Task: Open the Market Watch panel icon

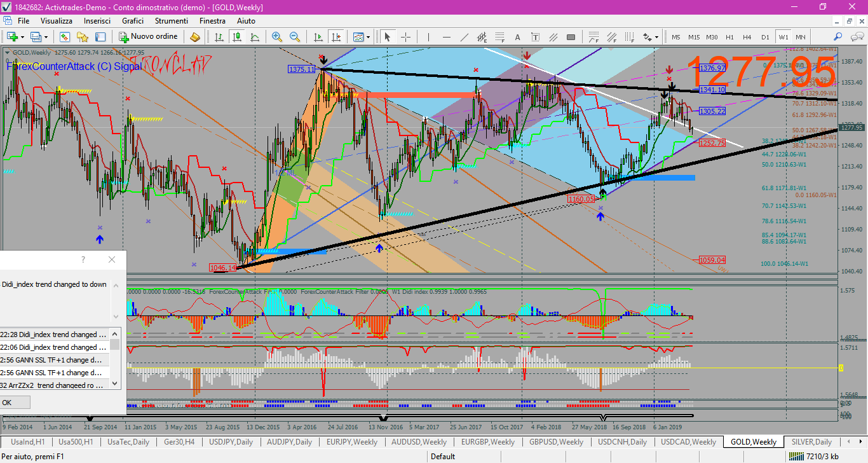Action: coord(65,36)
